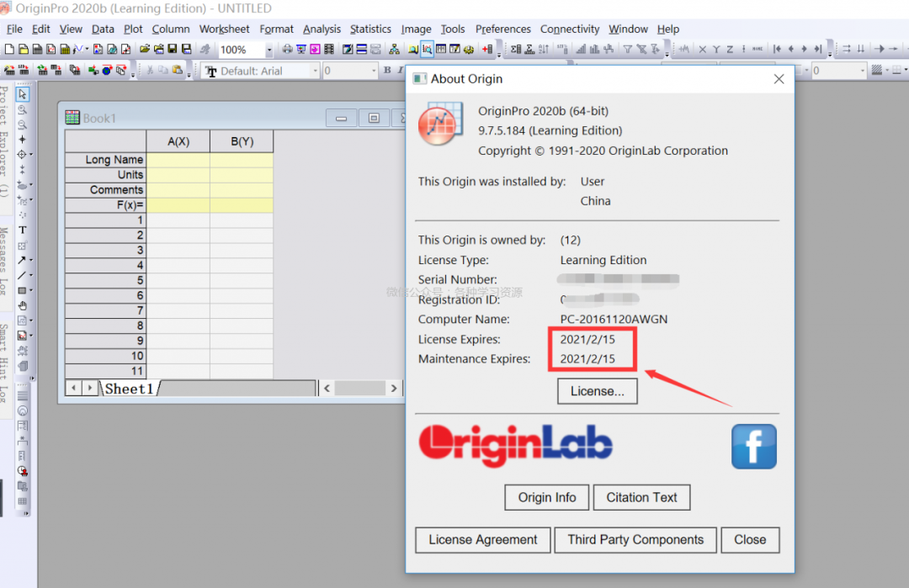Expand the Rectangle tool options arrow
Image resolution: width=909 pixels, height=588 pixels.
pyautogui.click(x=31, y=290)
